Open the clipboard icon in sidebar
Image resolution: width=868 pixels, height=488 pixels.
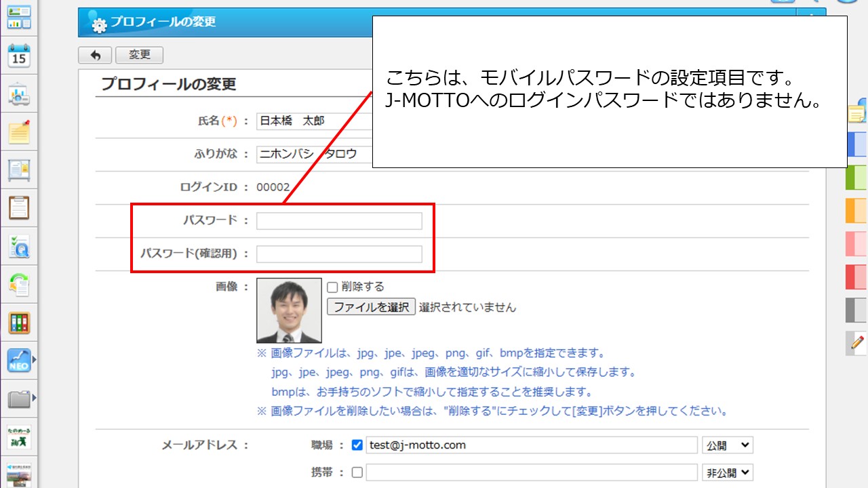pyautogui.click(x=19, y=208)
